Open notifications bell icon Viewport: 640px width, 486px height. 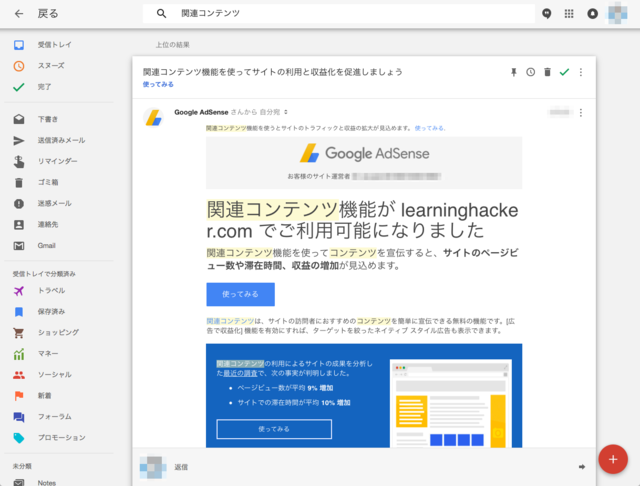pos(592,14)
